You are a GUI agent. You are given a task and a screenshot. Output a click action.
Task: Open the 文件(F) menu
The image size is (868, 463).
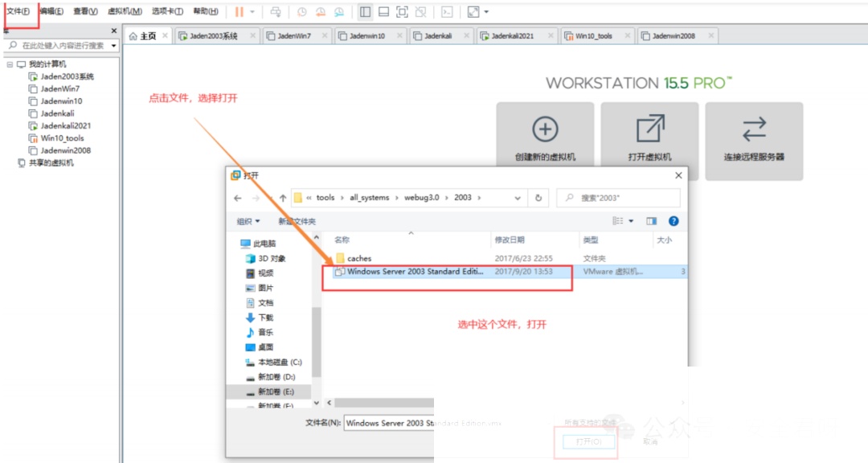click(18, 11)
